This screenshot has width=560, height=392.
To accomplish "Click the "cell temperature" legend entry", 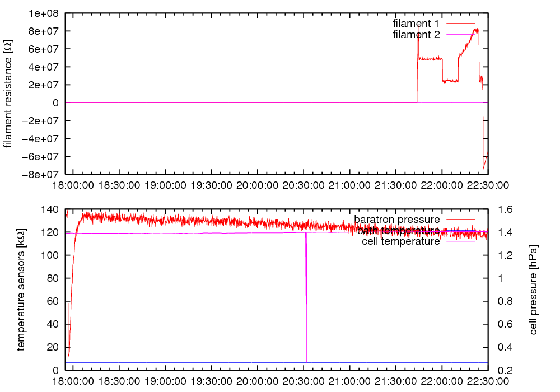I will point(400,241).
